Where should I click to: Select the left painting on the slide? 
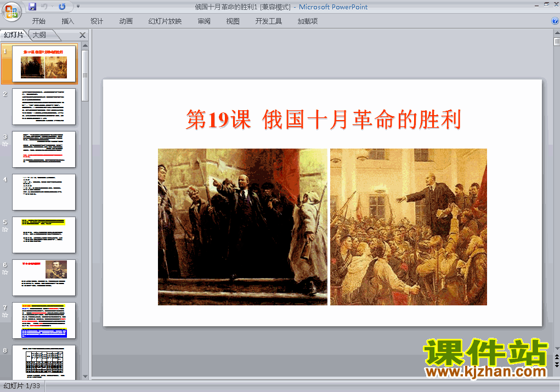click(242, 227)
